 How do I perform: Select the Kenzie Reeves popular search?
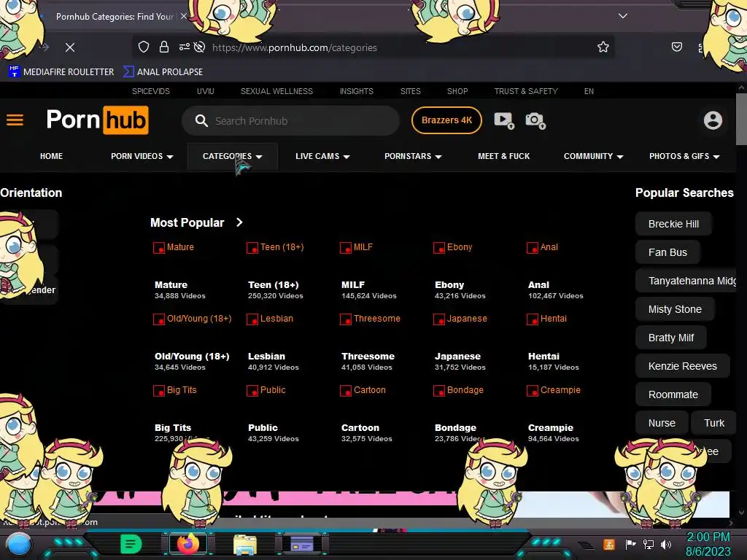(x=682, y=366)
